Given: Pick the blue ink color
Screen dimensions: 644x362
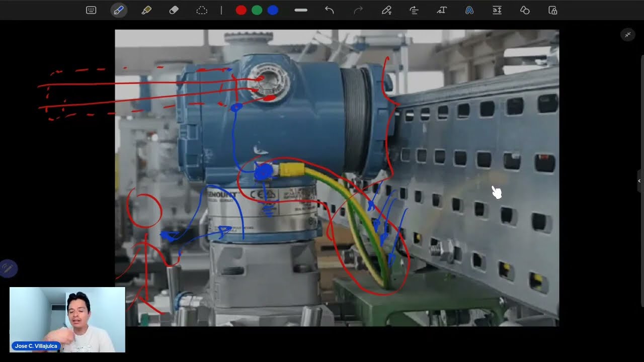Looking at the screenshot, I should click(x=273, y=10).
